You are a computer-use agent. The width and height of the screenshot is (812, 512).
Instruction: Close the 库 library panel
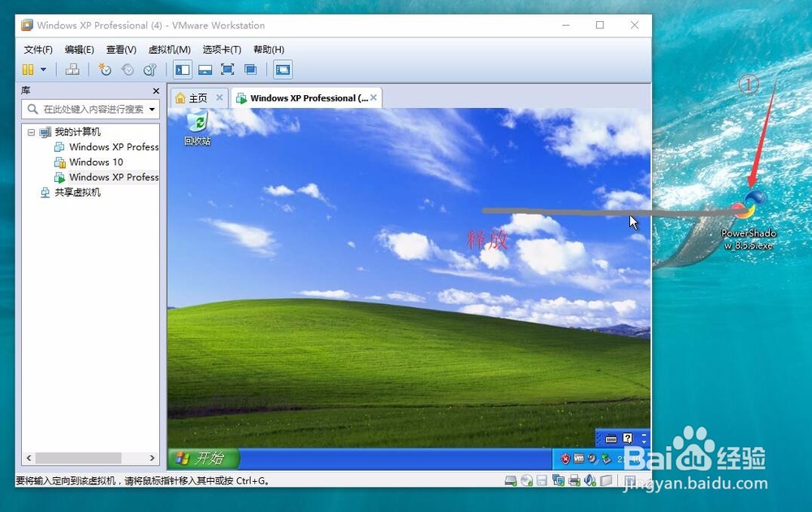(156, 91)
